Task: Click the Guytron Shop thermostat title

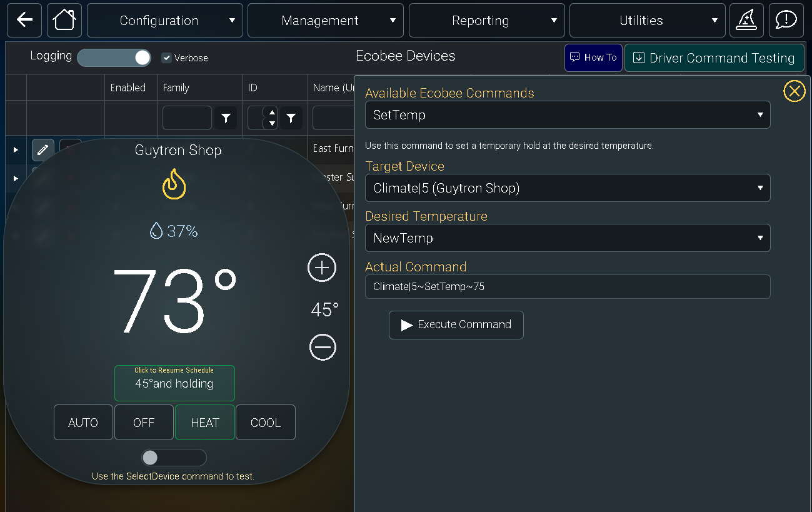Action: coord(178,151)
